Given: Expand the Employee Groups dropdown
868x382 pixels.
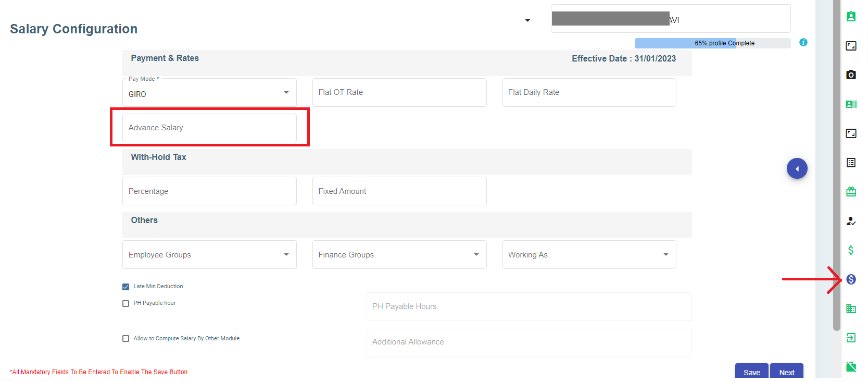Looking at the screenshot, I should pos(209,255).
